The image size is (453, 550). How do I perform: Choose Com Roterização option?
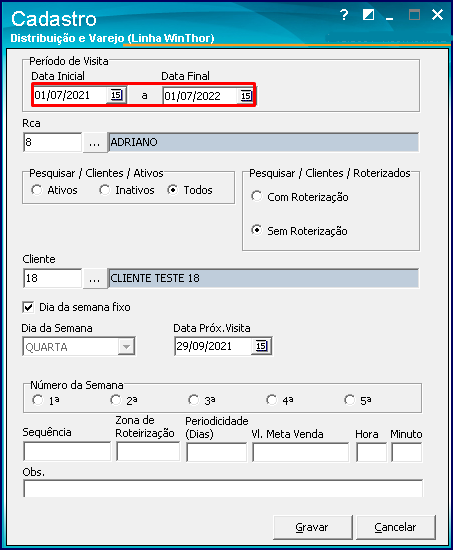click(x=257, y=196)
